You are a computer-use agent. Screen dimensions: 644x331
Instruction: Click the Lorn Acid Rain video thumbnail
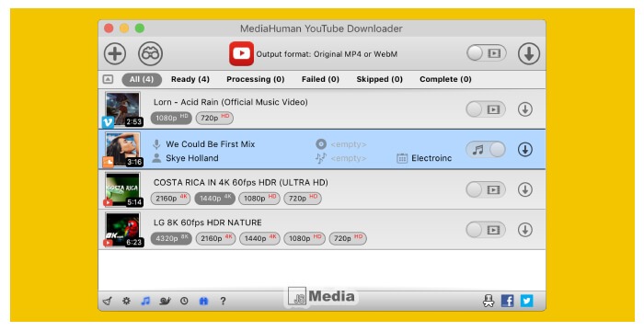(122, 109)
